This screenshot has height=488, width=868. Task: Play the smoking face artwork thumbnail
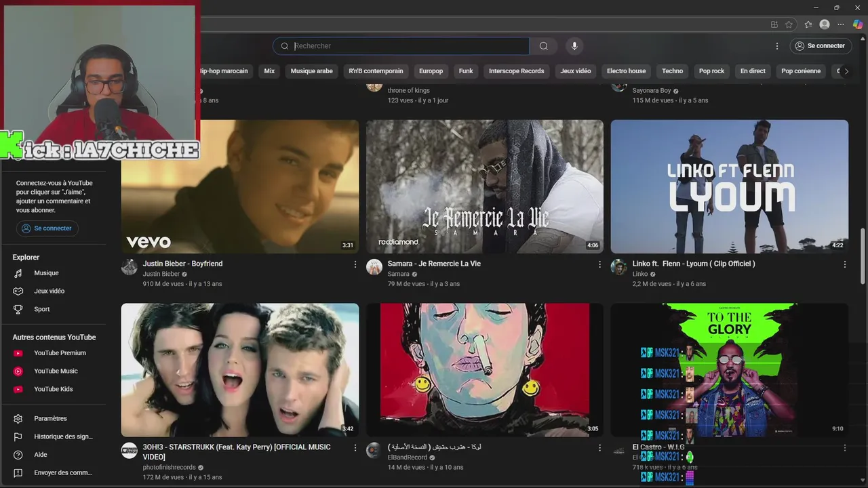tap(485, 370)
